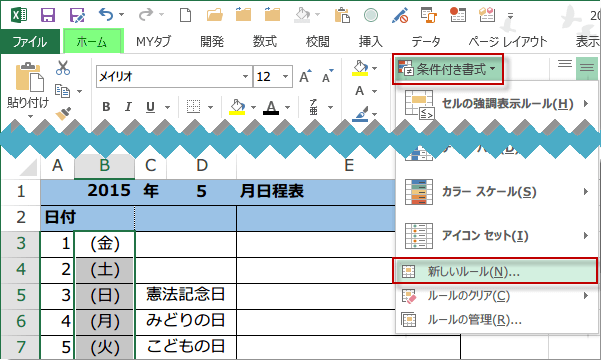Expand the fill color dropdown arrow
This screenshot has height=360, width=601.
click(x=253, y=107)
